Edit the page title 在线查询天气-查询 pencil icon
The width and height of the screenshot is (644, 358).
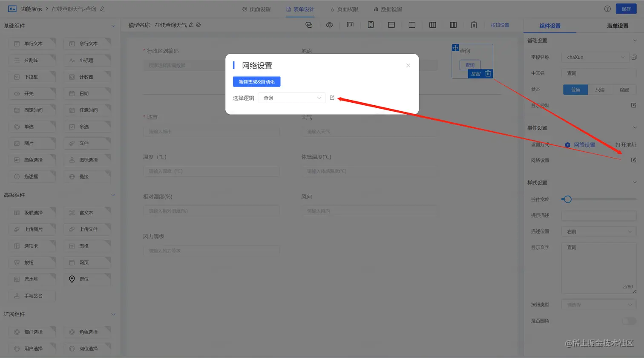click(x=102, y=9)
